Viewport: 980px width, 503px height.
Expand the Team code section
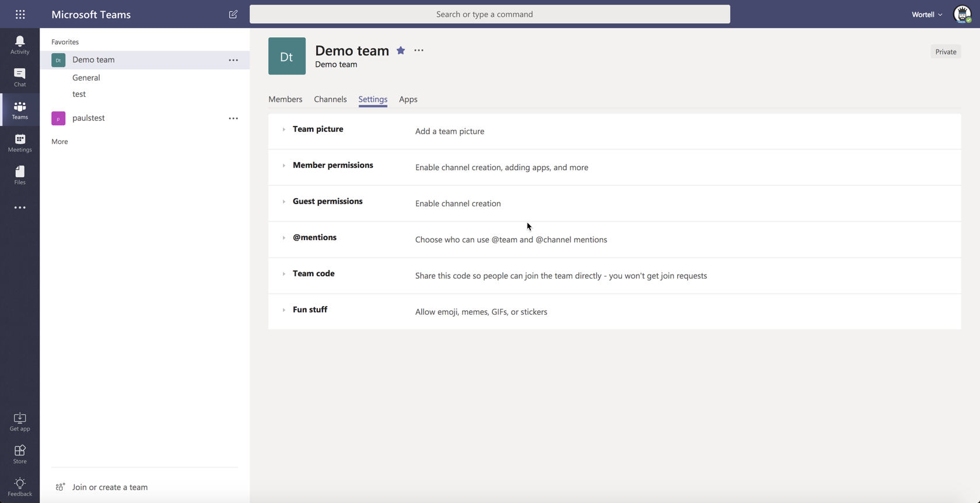(x=283, y=274)
